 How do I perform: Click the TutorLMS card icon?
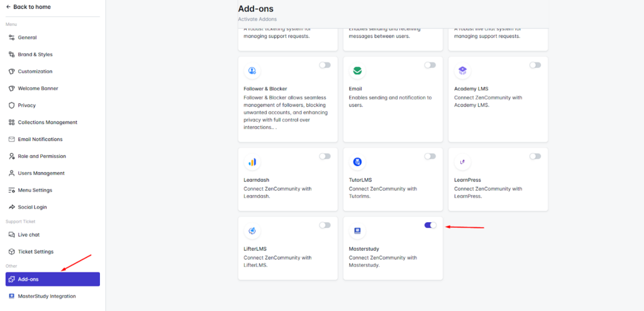pos(357,162)
